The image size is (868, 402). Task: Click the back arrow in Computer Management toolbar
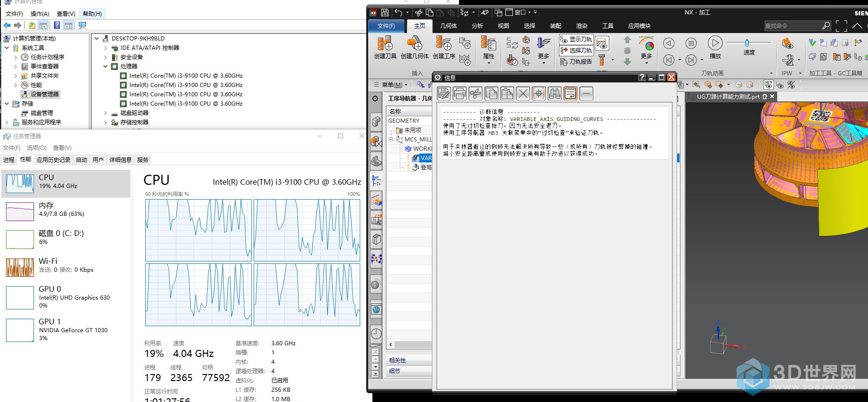pyautogui.click(x=7, y=25)
